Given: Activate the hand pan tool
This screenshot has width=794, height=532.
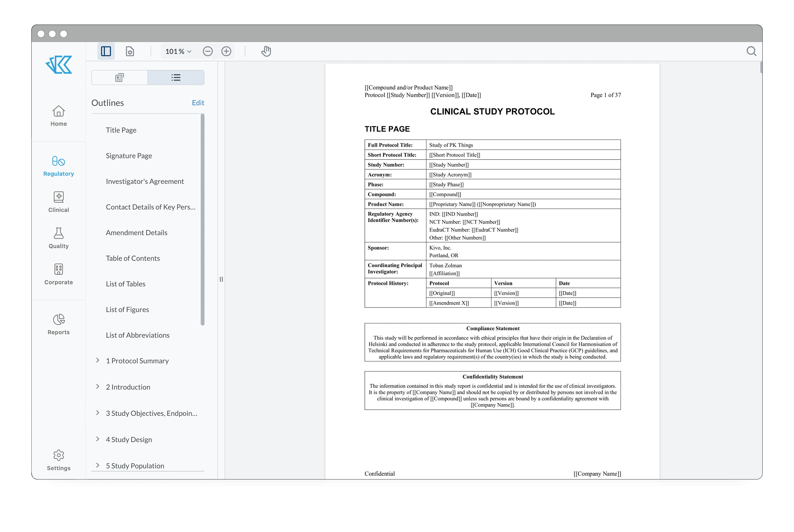Looking at the screenshot, I should pos(266,51).
